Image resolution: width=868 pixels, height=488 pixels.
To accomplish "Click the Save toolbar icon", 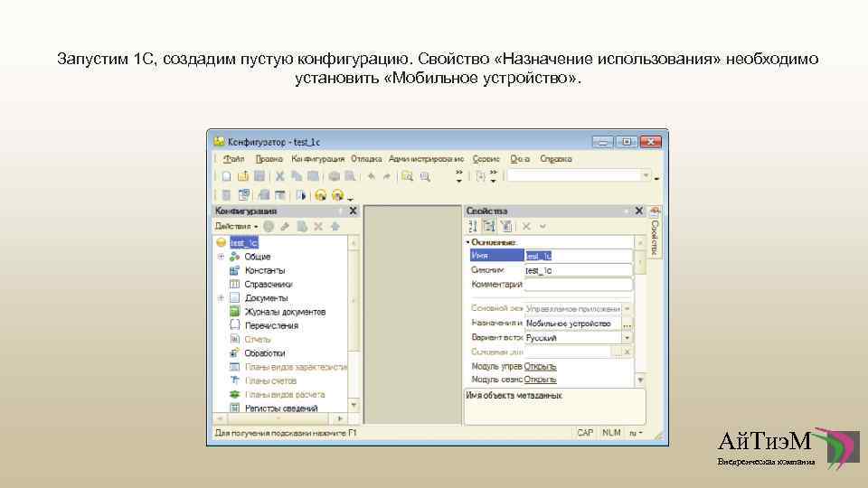I will click(x=259, y=176).
